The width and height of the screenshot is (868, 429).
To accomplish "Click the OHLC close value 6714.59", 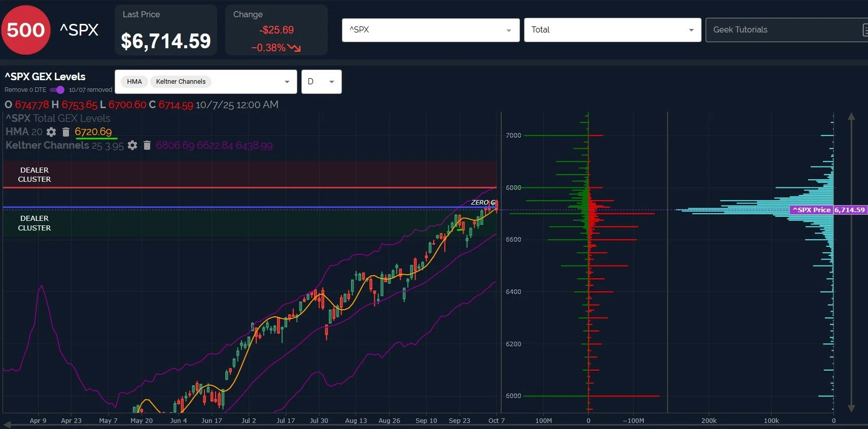I will tap(176, 105).
